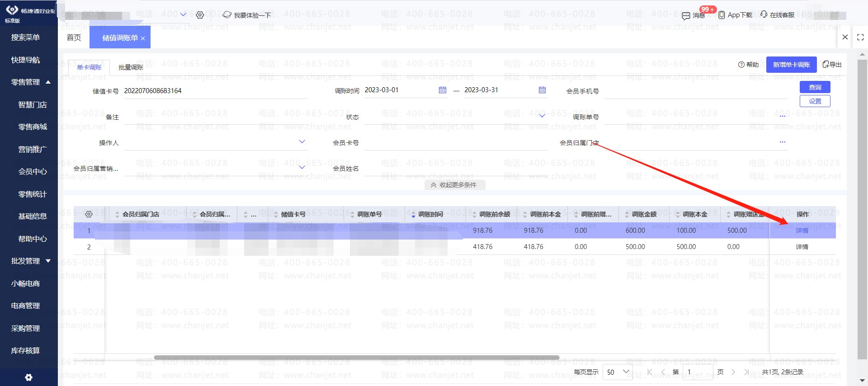Click the 储值卡号 input field
This screenshot has width=868, height=386.
point(216,91)
